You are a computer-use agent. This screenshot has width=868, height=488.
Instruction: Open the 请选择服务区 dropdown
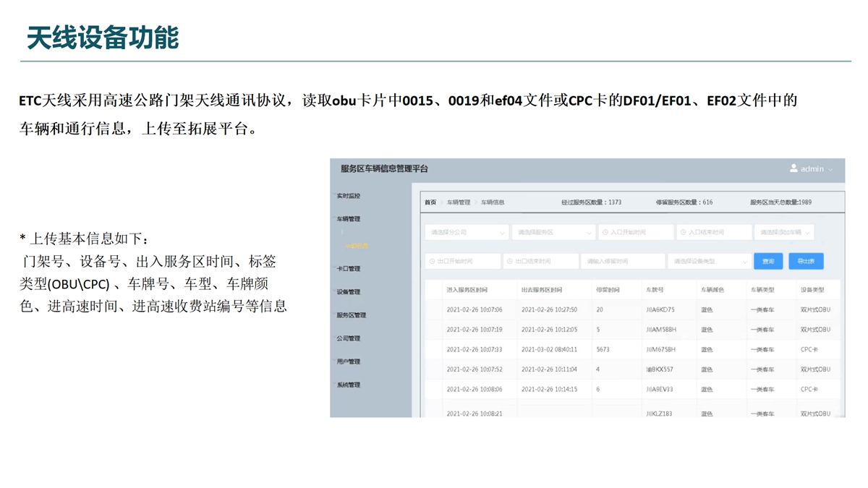pos(553,233)
